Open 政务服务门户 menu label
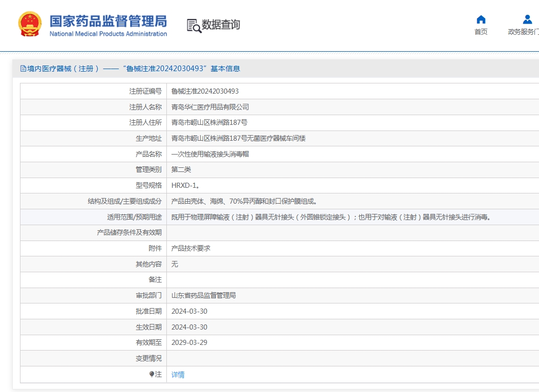This screenshot has width=539, height=392. coord(523,32)
